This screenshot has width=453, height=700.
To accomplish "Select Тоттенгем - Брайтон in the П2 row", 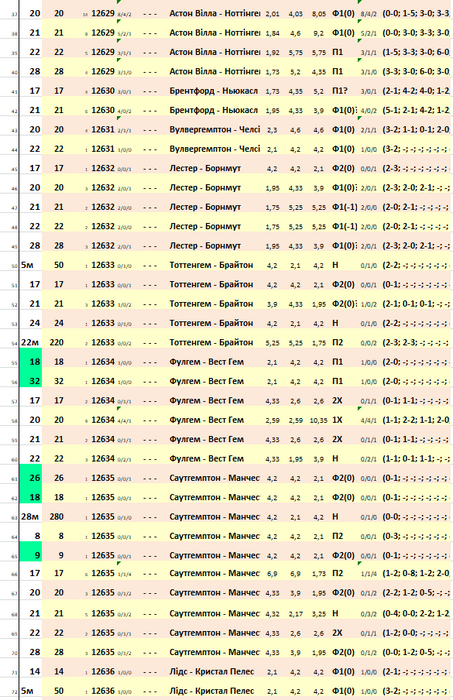I will click(211, 342).
